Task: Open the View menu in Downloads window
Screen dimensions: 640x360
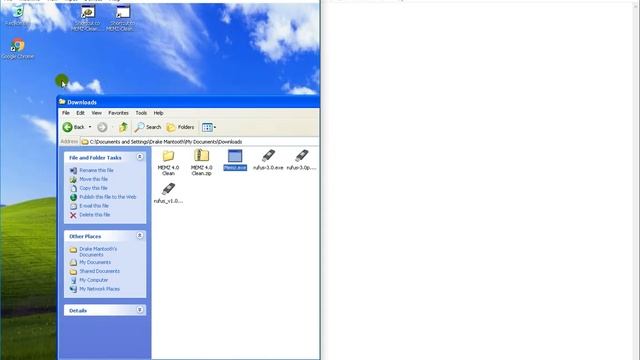Action: tap(96, 113)
